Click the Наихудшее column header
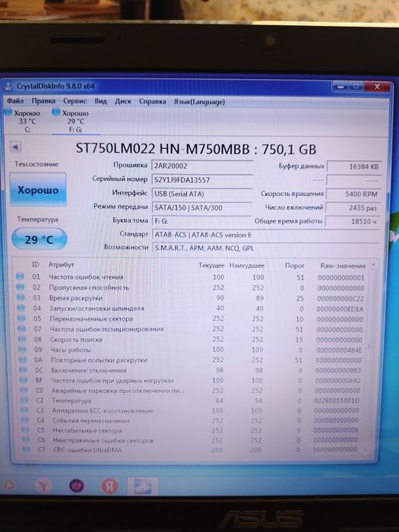Screen dimensions: 399x532 pos(247,266)
